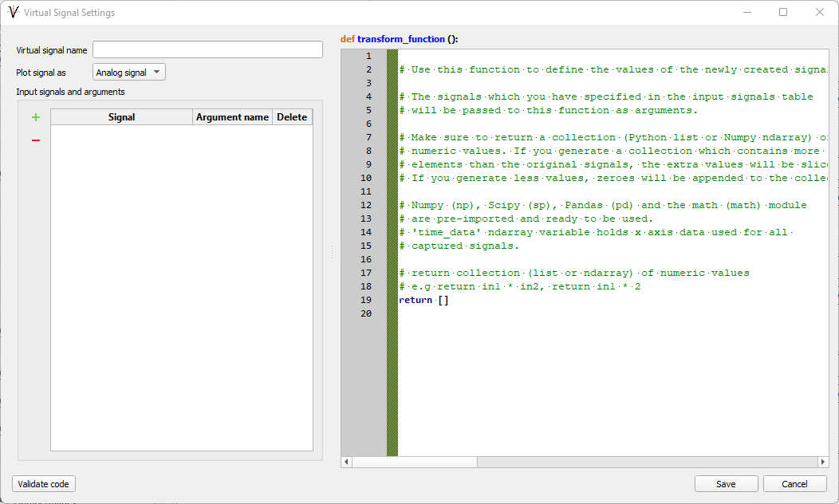Select the Signal column header

121,117
